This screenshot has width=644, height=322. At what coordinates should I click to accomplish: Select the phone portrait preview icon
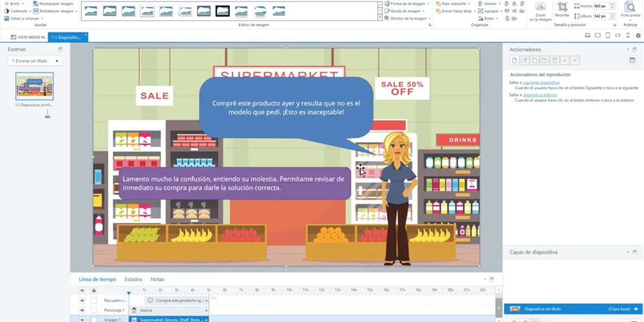(x=628, y=36)
